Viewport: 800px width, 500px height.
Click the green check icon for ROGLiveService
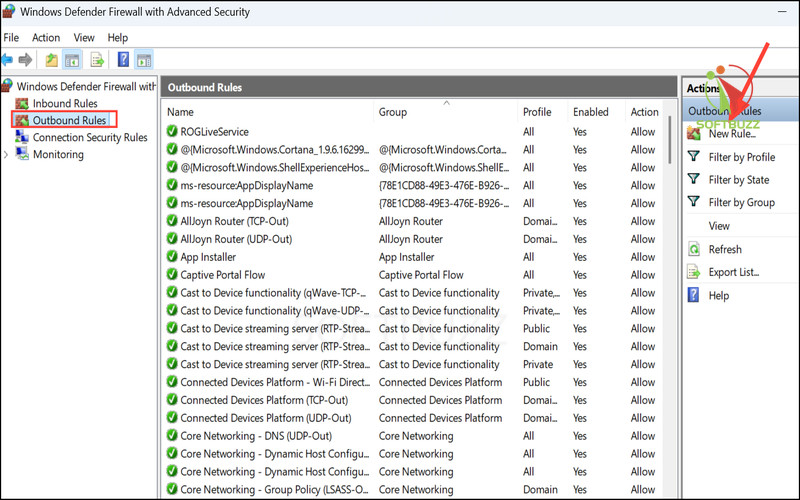[172, 131]
